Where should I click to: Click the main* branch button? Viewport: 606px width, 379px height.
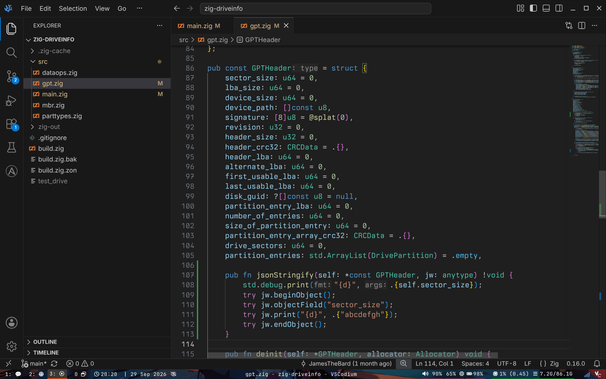coord(34,364)
